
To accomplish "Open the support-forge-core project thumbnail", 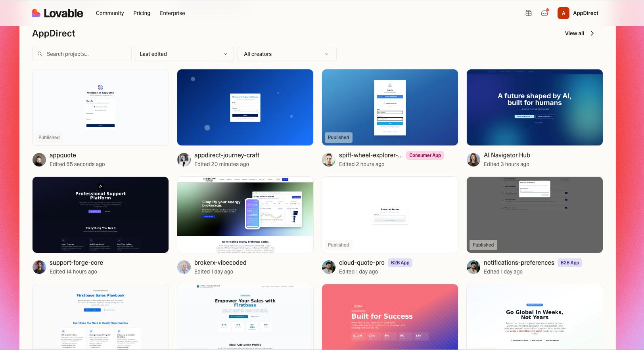I will (x=101, y=215).
